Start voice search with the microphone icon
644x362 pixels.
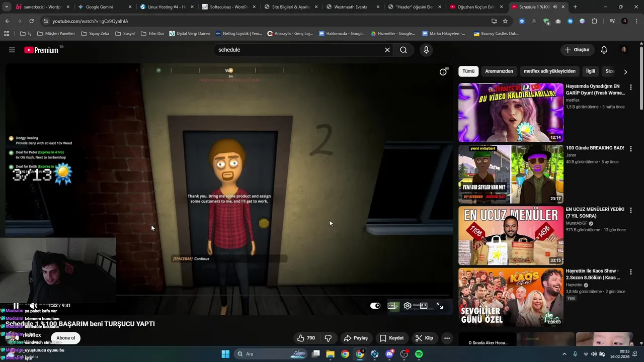point(426,50)
